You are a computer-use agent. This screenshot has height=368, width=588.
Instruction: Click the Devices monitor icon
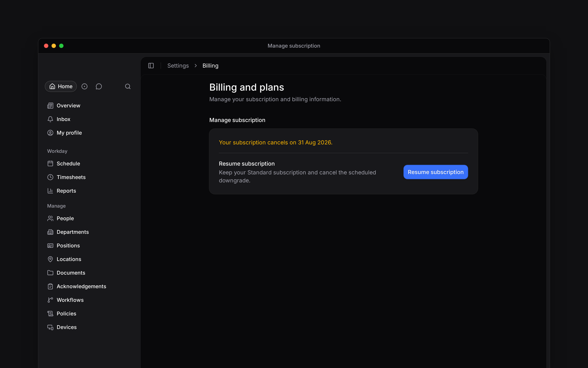50,327
